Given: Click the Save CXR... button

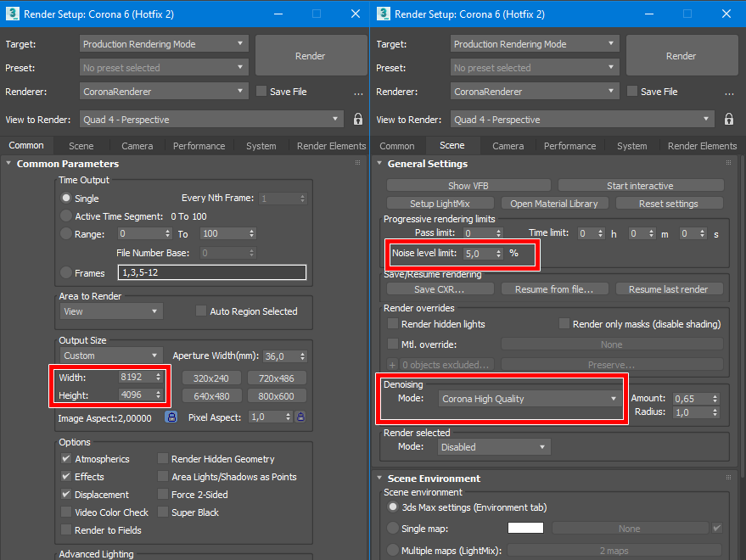Looking at the screenshot, I should tap(440, 289).
